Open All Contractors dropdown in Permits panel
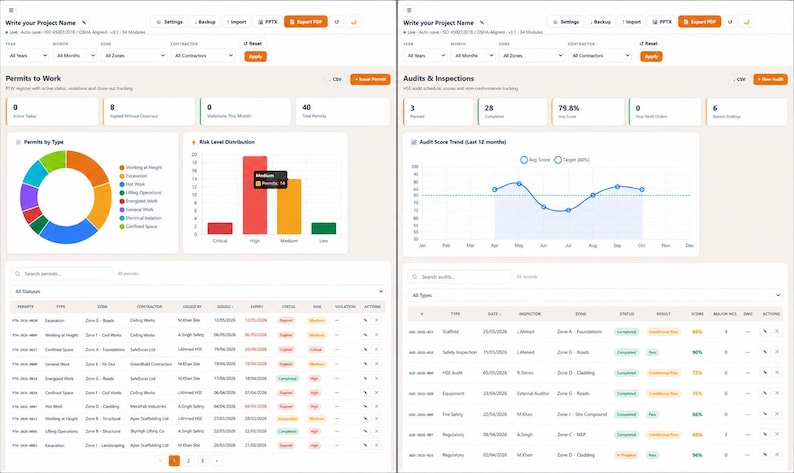The width and height of the screenshot is (794, 473). point(203,55)
